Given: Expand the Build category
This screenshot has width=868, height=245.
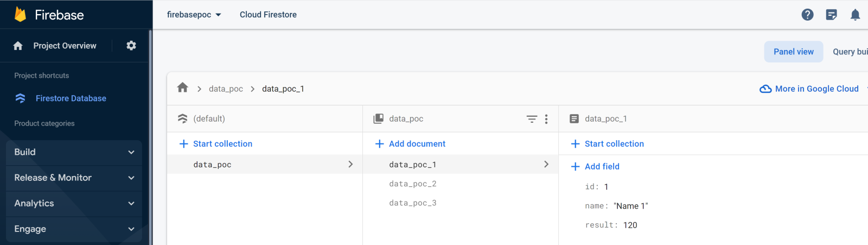Looking at the screenshot, I should [x=74, y=152].
